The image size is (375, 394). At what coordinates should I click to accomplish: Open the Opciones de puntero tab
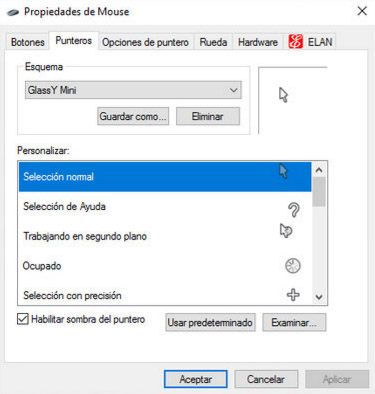pos(145,42)
